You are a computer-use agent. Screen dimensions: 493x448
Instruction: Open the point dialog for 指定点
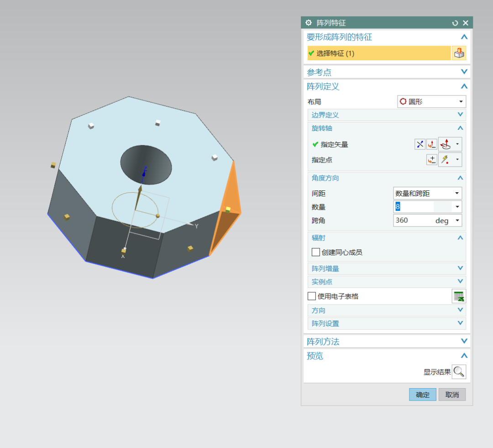(x=431, y=159)
